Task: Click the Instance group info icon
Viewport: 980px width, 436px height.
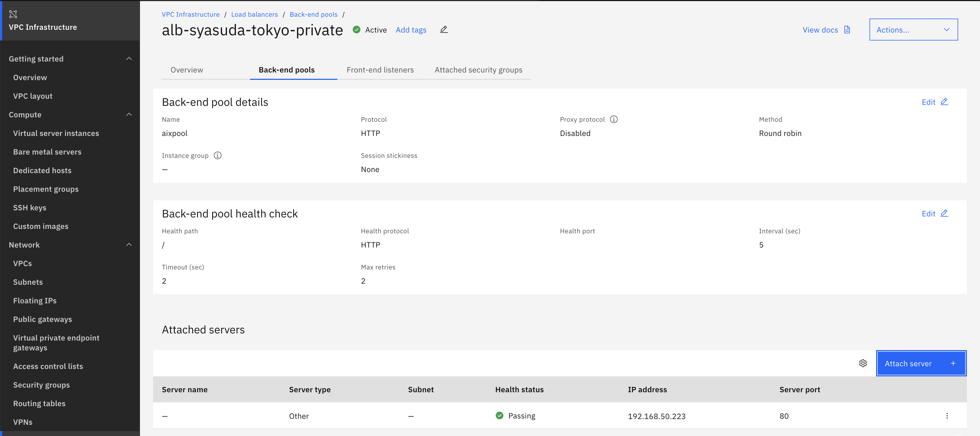Action: (218, 156)
